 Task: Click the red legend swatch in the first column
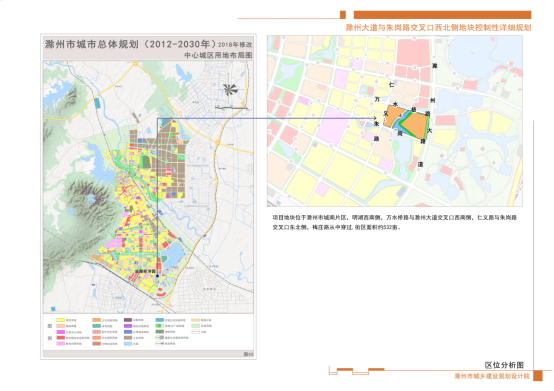point(61,338)
